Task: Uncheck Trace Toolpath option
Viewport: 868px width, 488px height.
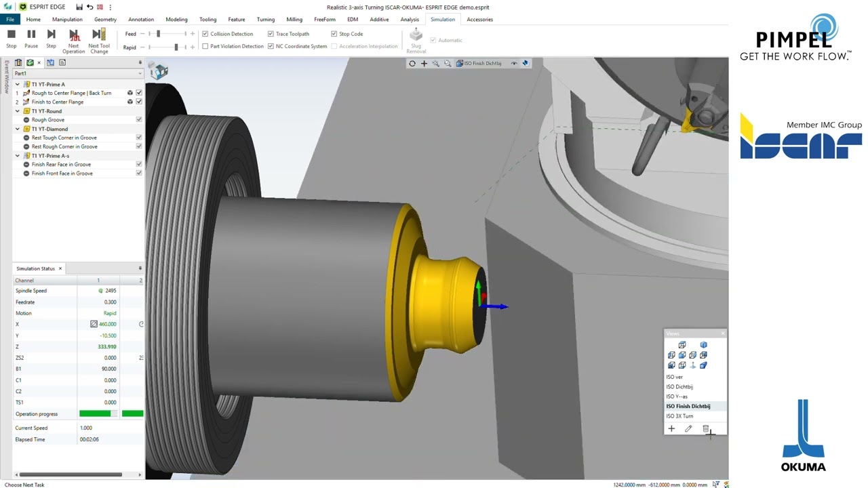Action: [271, 33]
